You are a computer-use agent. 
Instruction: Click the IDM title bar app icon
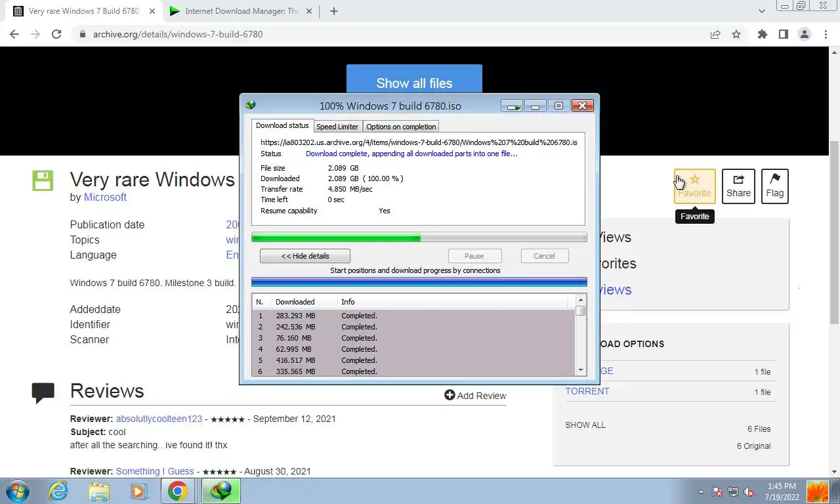(x=250, y=105)
